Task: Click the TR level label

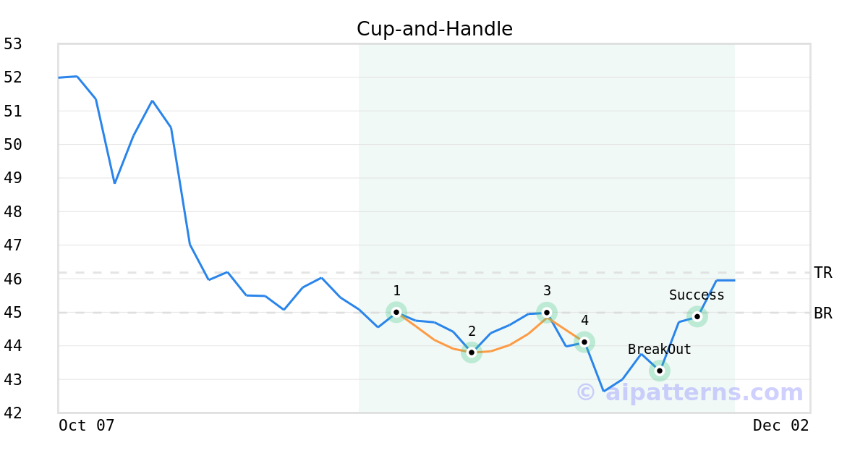Action: [x=822, y=273]
